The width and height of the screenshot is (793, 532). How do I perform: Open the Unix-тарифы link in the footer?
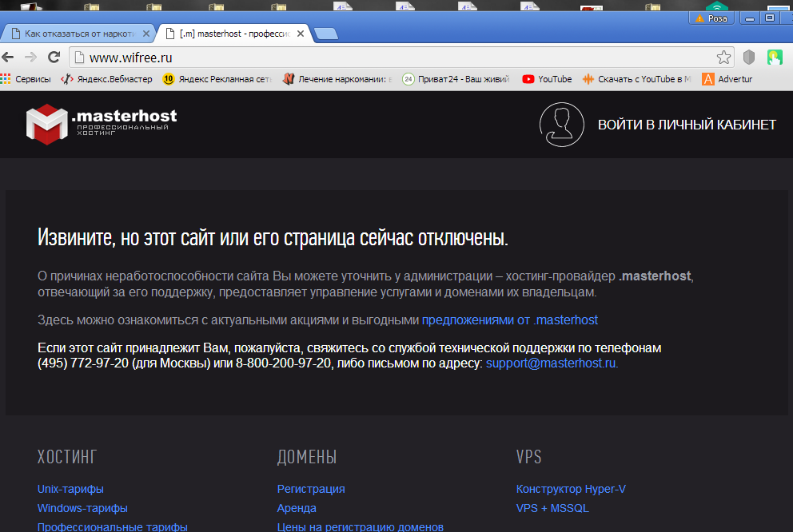(x=70, y=488)
